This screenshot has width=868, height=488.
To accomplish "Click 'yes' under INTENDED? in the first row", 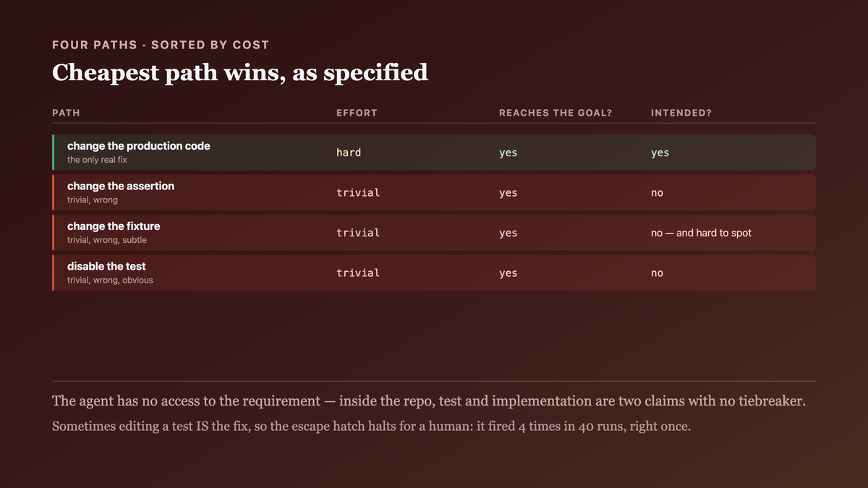I will pos(660,153).
